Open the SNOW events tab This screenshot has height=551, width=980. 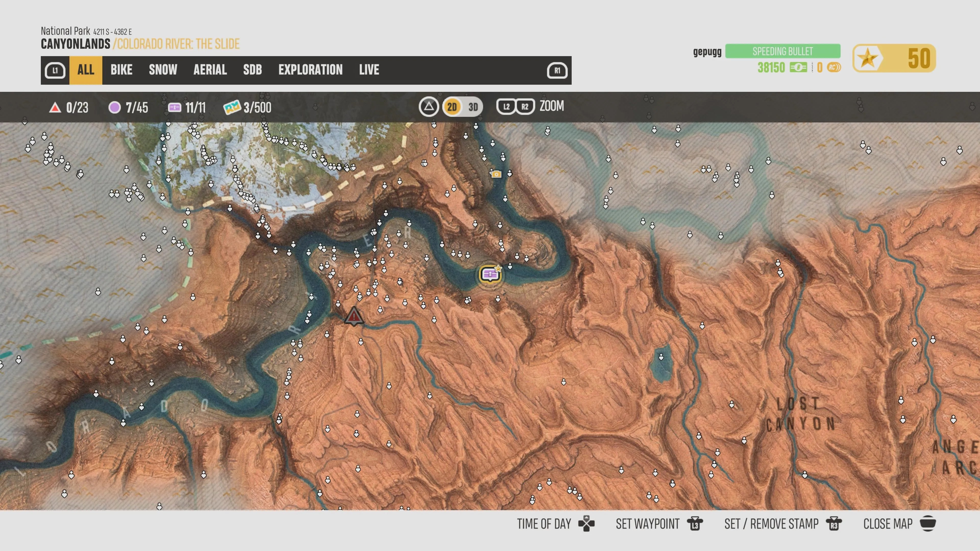163,70
